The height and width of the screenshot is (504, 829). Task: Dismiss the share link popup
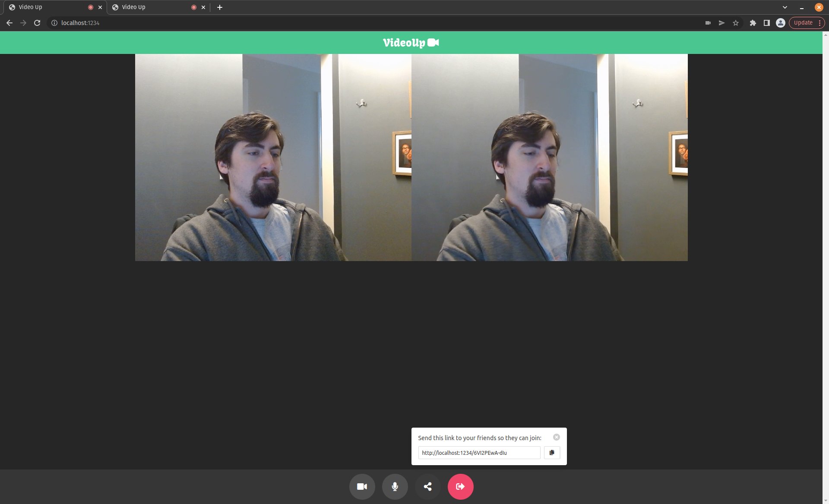pyautogui.click(x=557, y=437)
